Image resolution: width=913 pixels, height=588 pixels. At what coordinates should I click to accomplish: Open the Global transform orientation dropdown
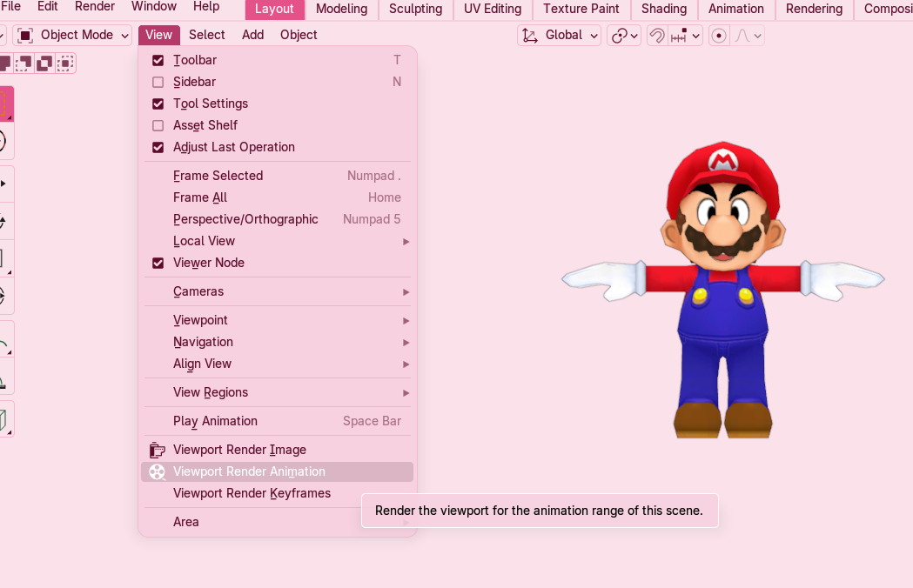click(x=559, y=36)
